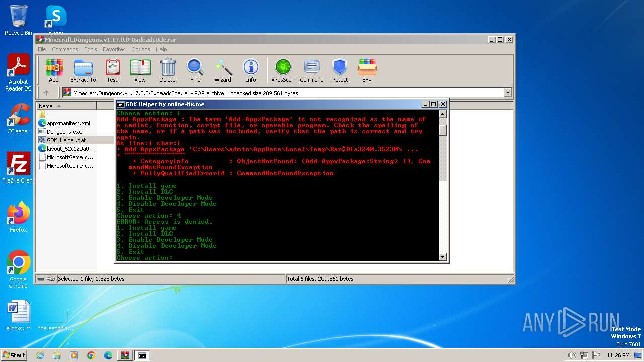Click the Delete trash icon in WinRAR
Image resolution: width=644 pixels, height=362 pixels.
click(168, 70)
